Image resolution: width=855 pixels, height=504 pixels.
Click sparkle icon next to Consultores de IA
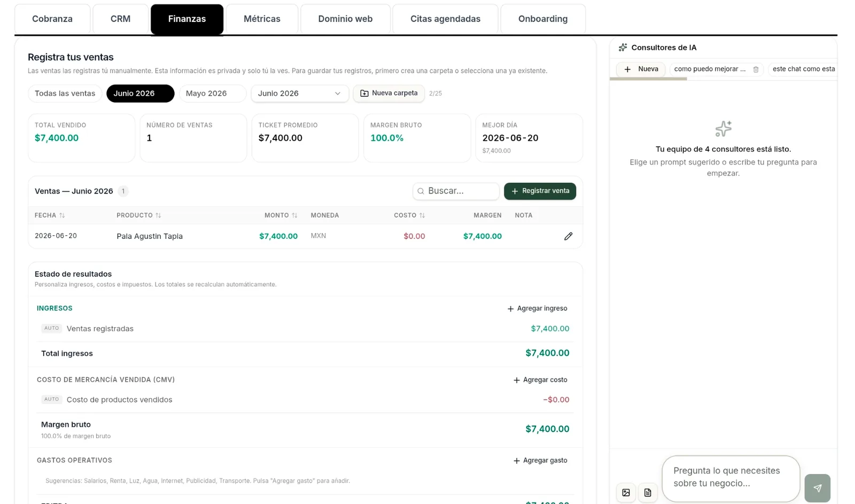pos(623,48)
